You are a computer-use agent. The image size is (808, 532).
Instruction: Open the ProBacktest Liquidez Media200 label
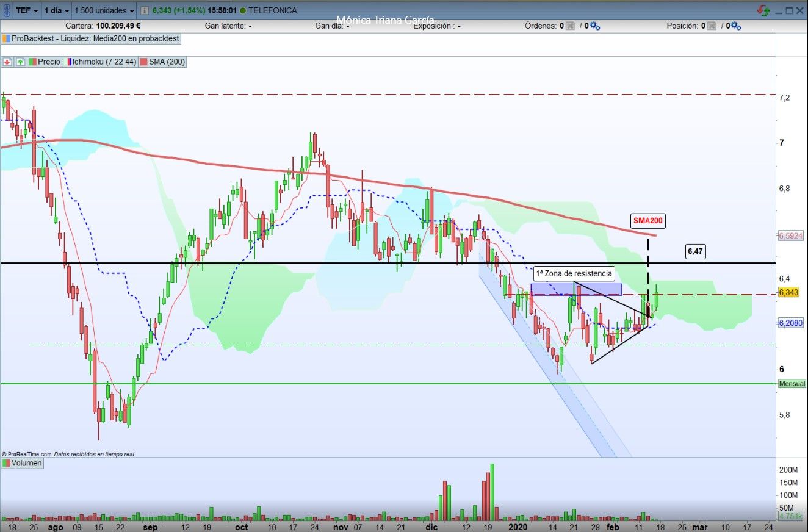(x=91, y=38)
